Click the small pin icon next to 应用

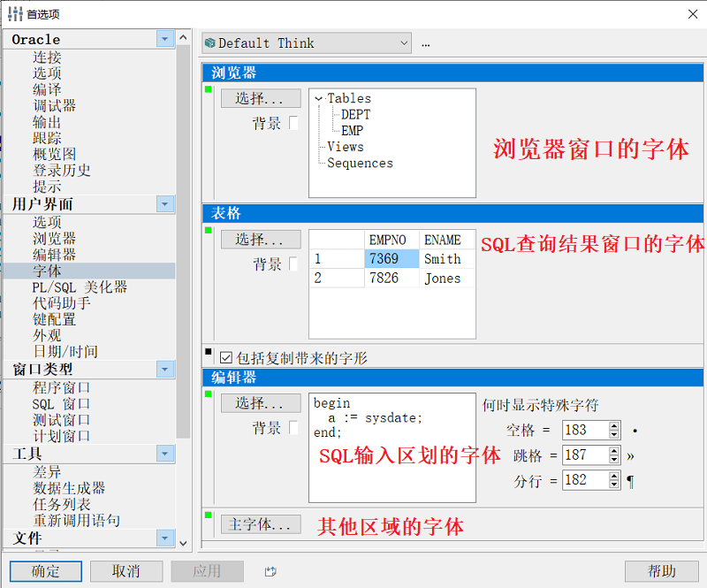(270, 573)
